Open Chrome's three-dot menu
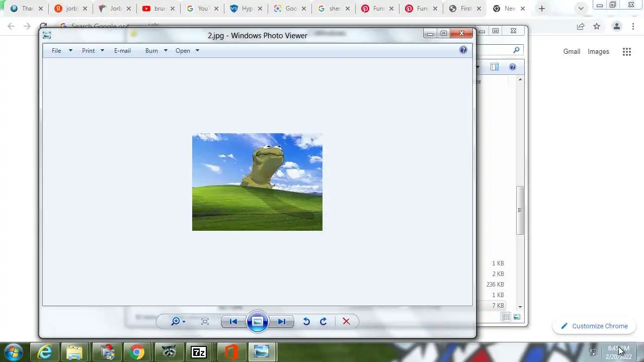 pyautogui.click(x=633, y=26)
